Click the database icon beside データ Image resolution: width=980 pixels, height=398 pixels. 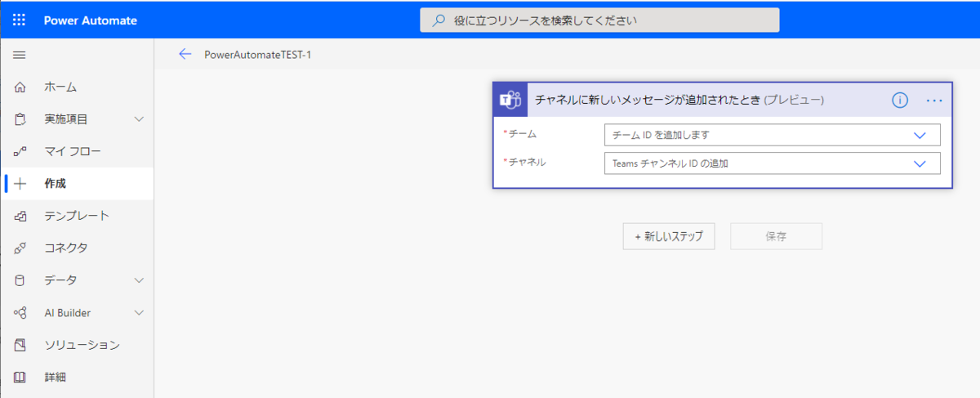click(20, 280)
